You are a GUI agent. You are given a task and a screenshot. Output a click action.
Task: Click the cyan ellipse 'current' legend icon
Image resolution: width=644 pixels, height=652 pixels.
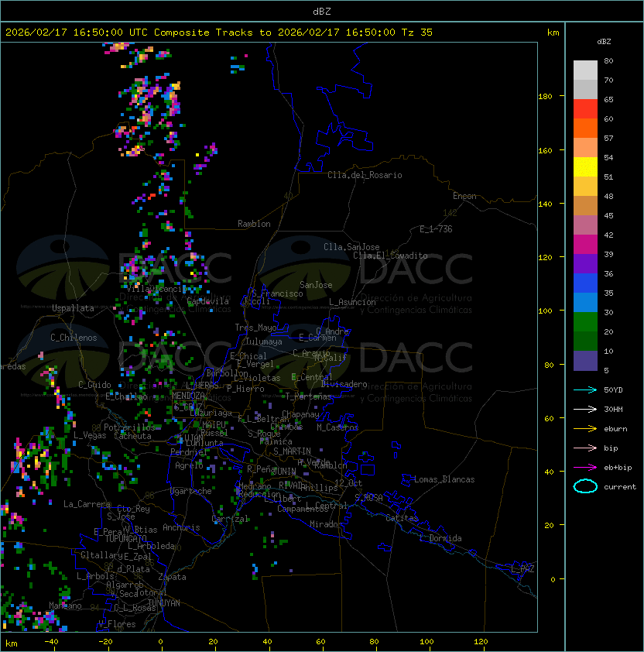[x=585, y=486]
